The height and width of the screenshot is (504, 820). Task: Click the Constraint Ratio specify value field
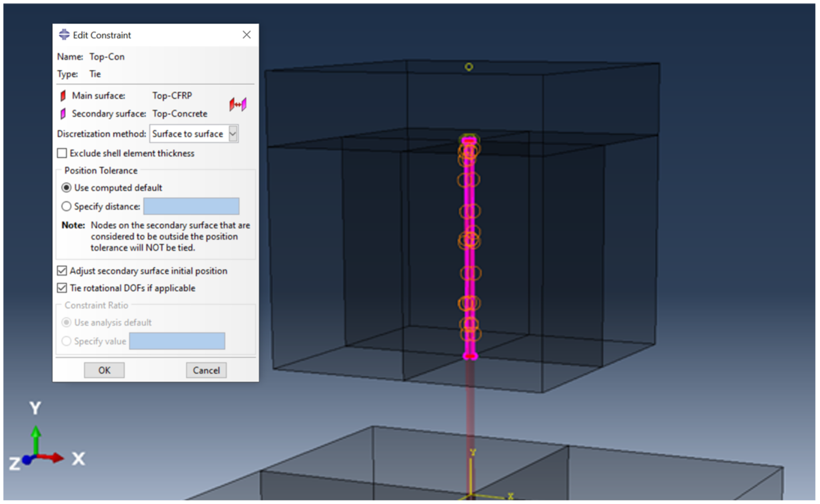[x=177, y=341]
